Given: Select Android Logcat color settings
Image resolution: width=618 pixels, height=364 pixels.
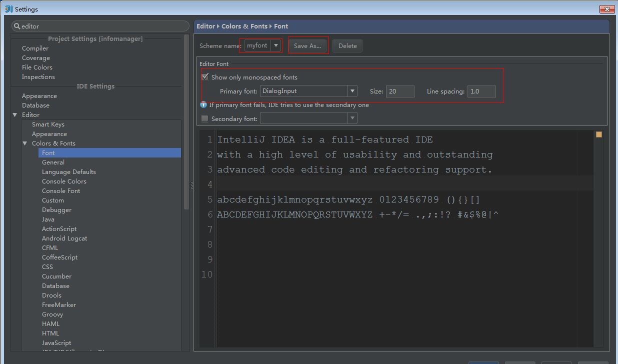Looking at the screenshot, I should [64, 238].
